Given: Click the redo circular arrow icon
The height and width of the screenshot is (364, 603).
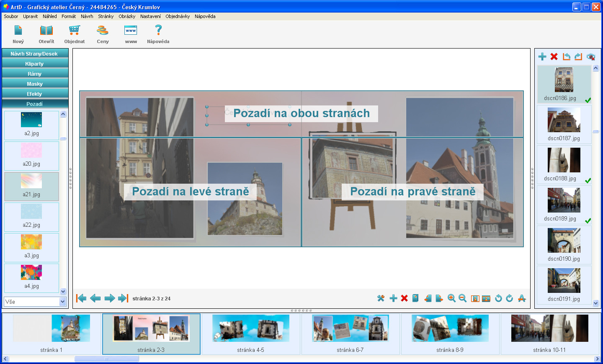Looking at the screenshot, I should click(509, 298).
